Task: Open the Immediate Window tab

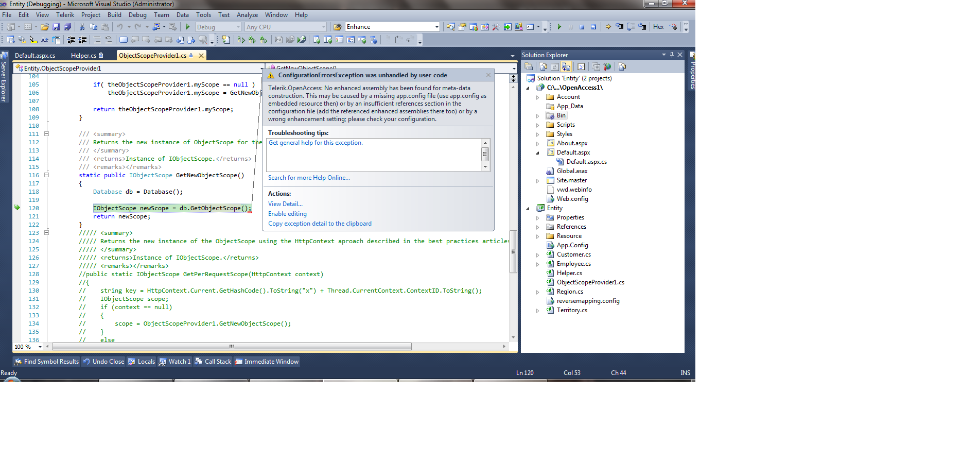Action: tap(267, 362)
